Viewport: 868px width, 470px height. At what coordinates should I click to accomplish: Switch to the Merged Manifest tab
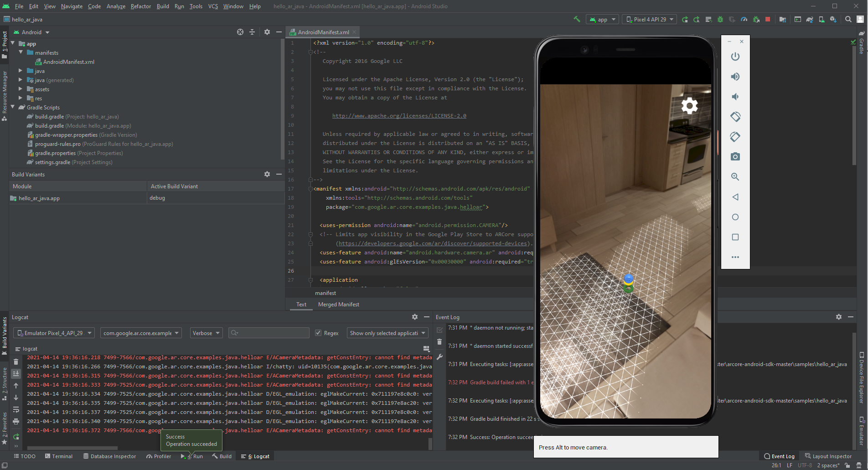(x=338, y=304)
